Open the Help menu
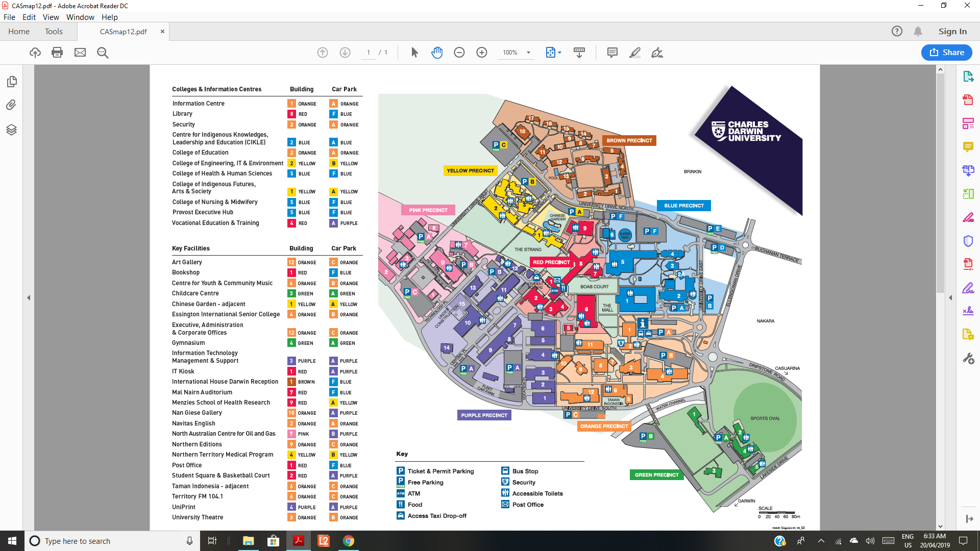Viewport: 980px width, 551px height. coord(110,17)
